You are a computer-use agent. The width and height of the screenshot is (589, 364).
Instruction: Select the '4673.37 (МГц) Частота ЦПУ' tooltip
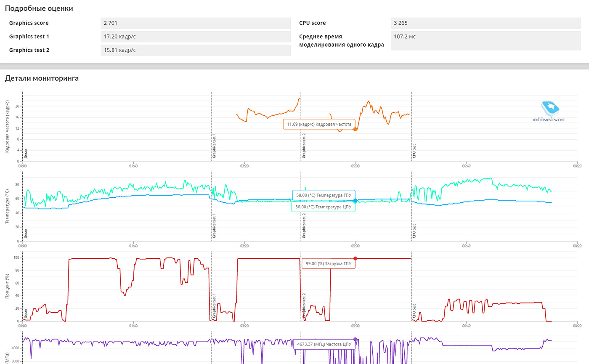(x=324, y=344)
